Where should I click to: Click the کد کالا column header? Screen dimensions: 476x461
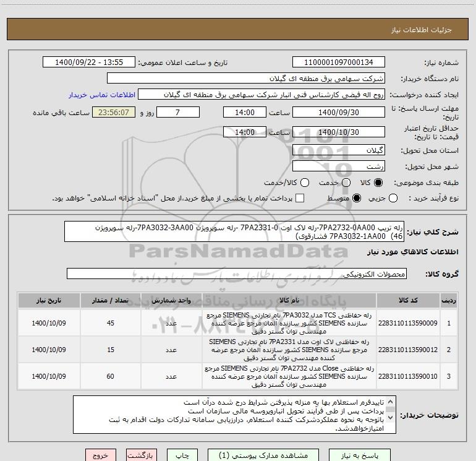coord(408,301)
